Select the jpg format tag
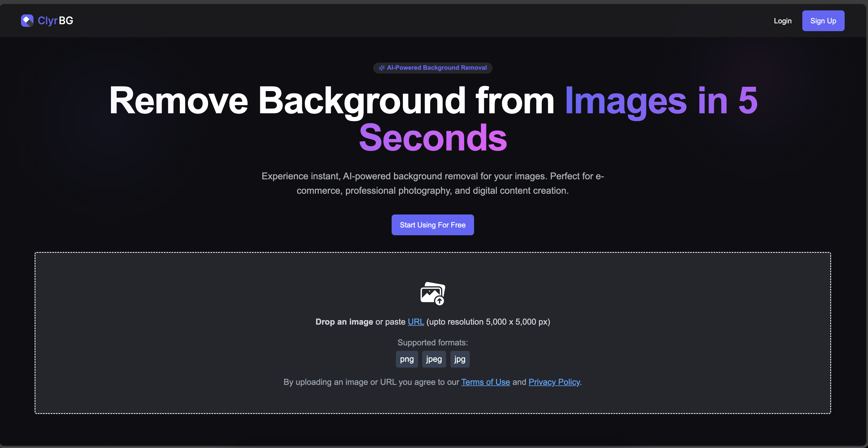Image resolution: width=868 pixels, height=448 pixels. (x=460, y=359)
